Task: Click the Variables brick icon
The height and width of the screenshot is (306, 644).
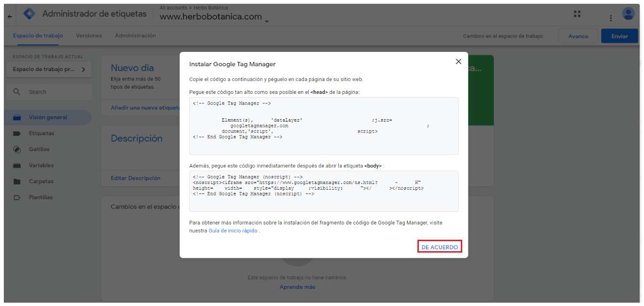Action: 17,165
